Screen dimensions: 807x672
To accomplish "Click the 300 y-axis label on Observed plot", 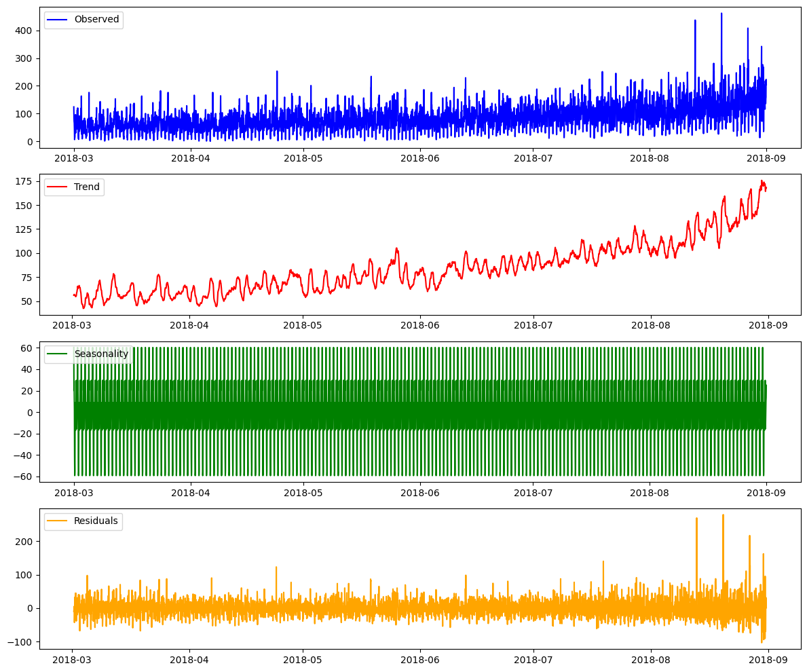I will (x=24, y=58).
